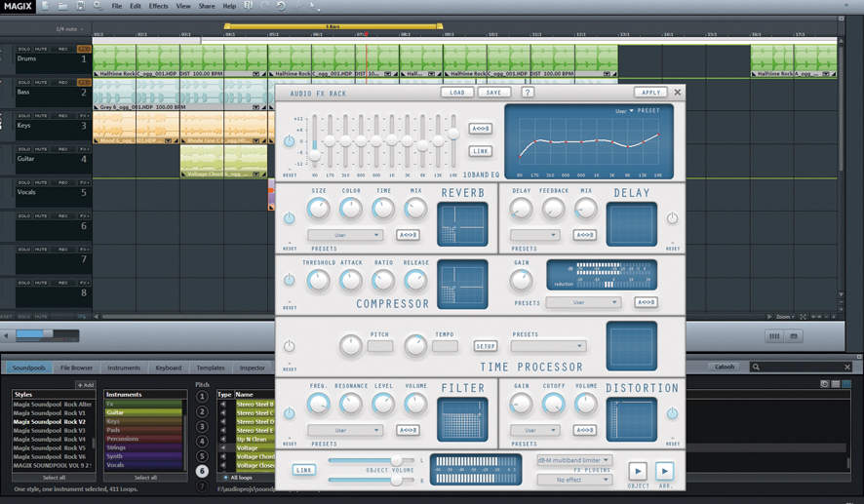864x504 pixels.
Task: Enable the Delay power button
Action: [672, 218]
